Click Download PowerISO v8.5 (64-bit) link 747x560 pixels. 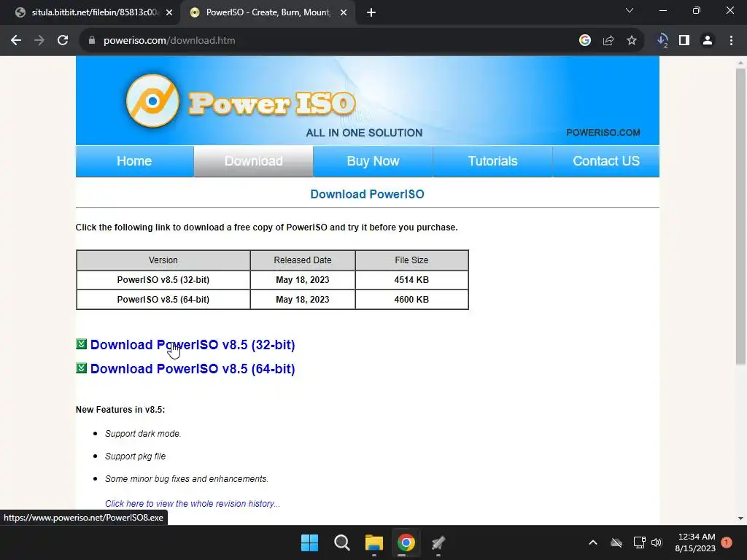(x=193, y=369)
